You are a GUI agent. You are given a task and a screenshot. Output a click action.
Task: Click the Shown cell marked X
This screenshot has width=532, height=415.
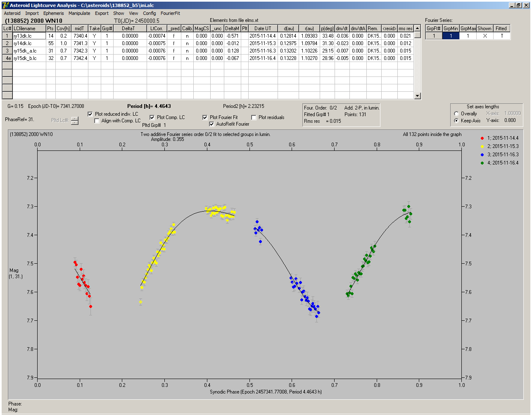(484, 36)
